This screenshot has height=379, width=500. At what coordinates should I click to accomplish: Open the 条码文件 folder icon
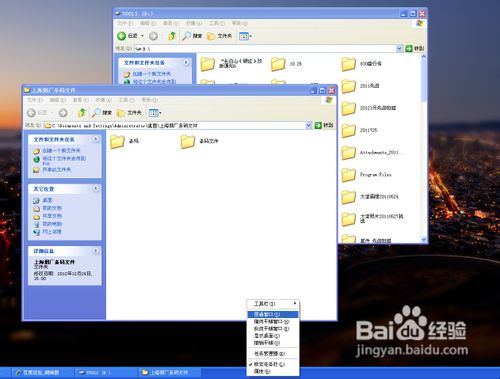pos(188,141)
